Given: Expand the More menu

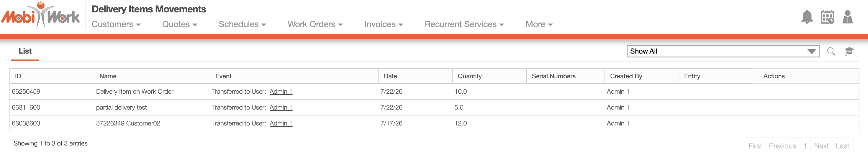Looking at the screenshot, I should click(539, 24).
